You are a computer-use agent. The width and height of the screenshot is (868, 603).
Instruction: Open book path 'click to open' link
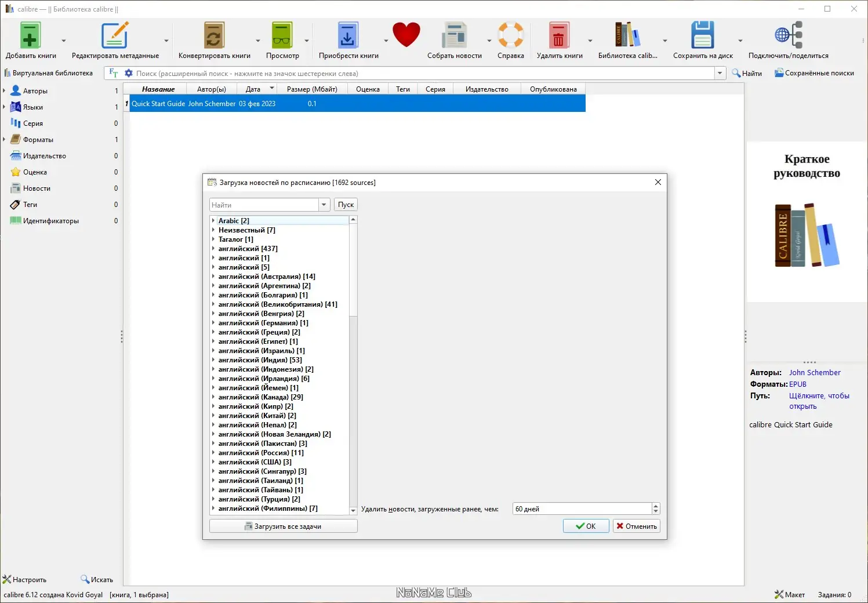click(x=819, y=401)
